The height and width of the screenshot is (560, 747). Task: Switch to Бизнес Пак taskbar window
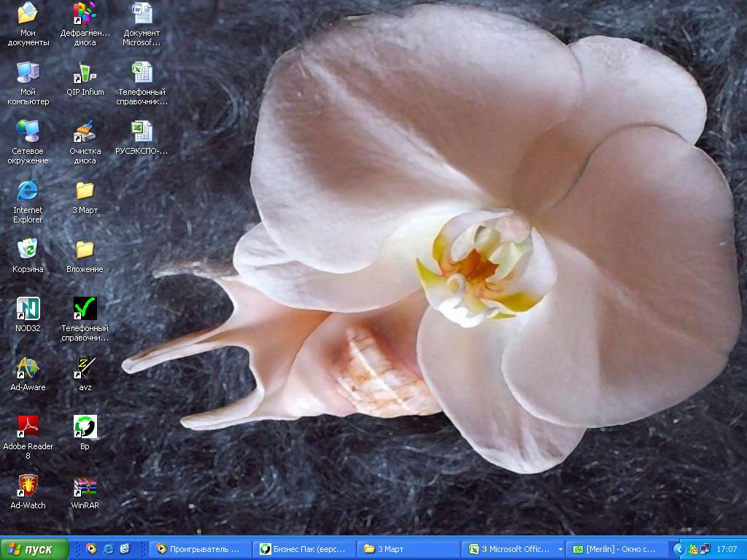coord(304,549)
